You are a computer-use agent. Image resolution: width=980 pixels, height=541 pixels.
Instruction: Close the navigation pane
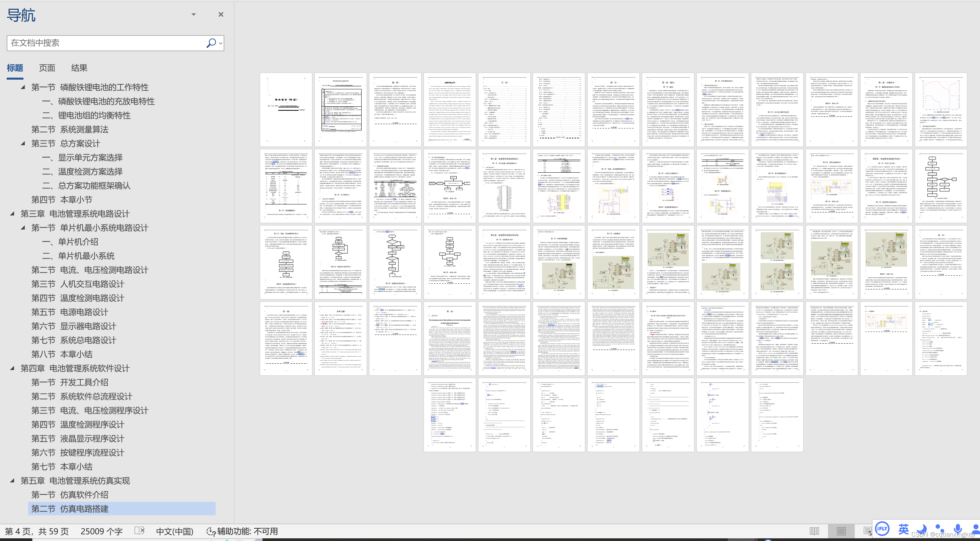pyautogui.click(x=221, y=14)
